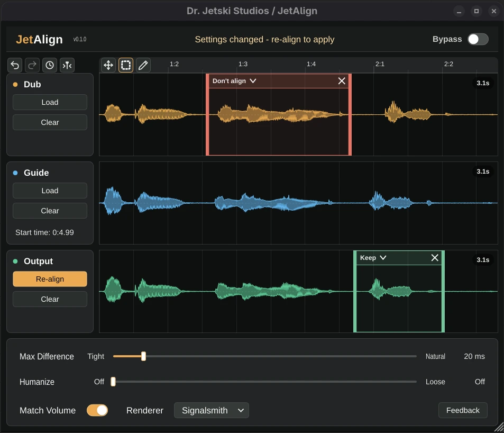Click the left edge handle of Don't align region
Viewport: 504px width, 433px height.
[x=207, y=115]
